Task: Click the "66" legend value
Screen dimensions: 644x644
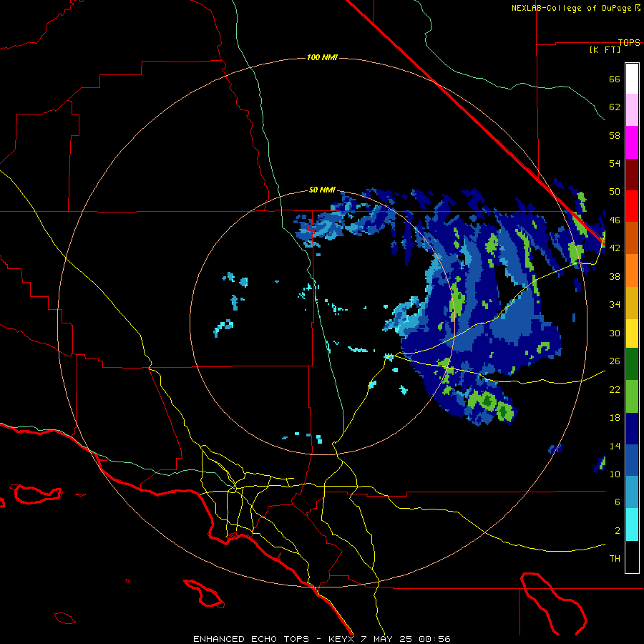Action: pos(615,79)
